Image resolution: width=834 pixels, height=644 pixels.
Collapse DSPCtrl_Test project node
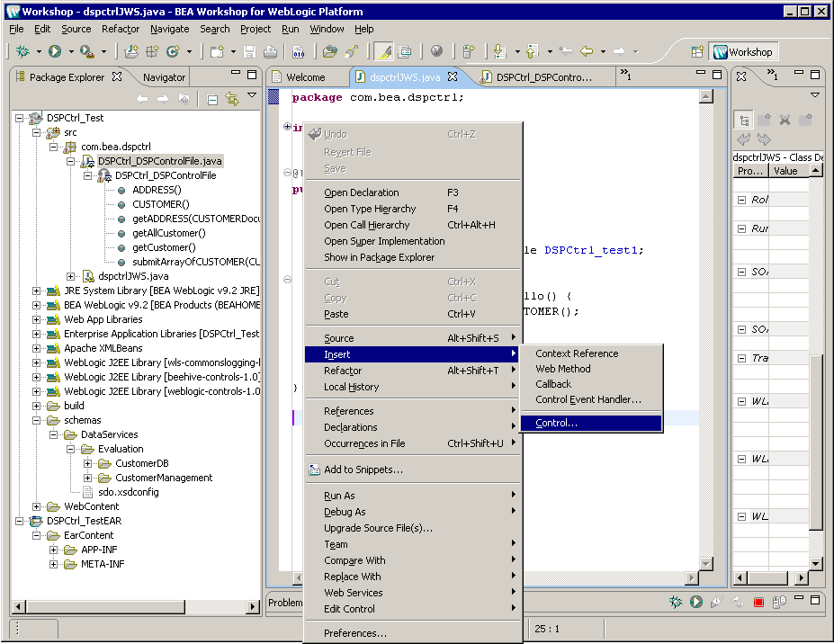19,118
